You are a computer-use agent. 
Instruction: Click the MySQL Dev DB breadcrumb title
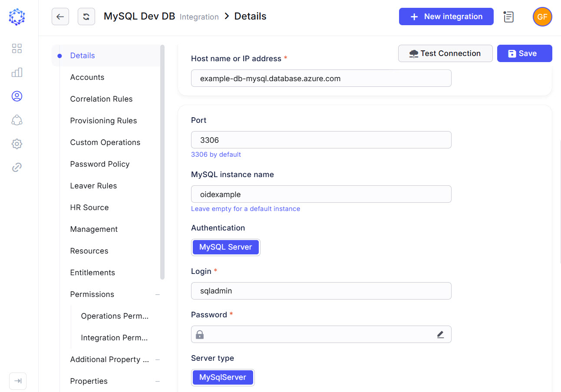(x=139, y=16)
